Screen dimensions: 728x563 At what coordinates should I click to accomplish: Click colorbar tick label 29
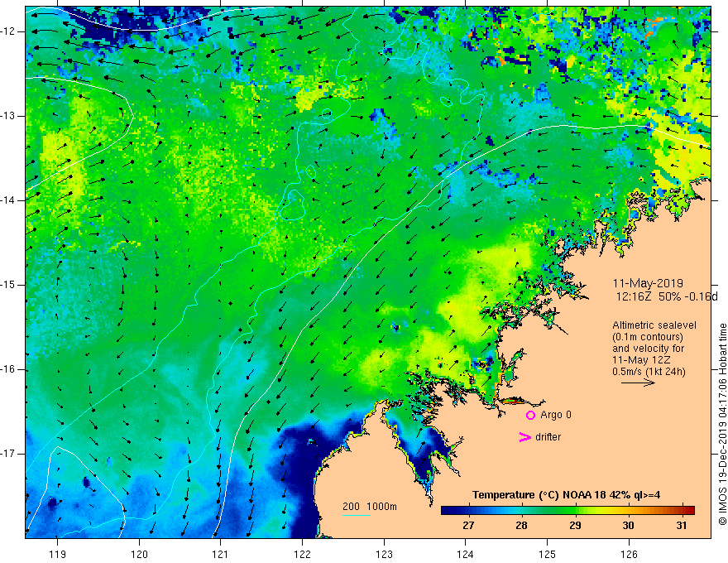[x=575, y=526]
